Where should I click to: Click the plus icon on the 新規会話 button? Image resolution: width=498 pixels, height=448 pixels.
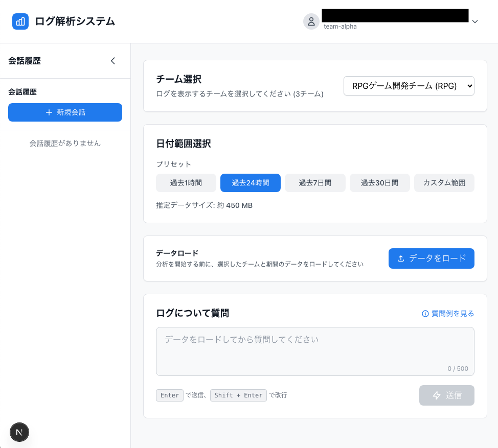point(49,112)
